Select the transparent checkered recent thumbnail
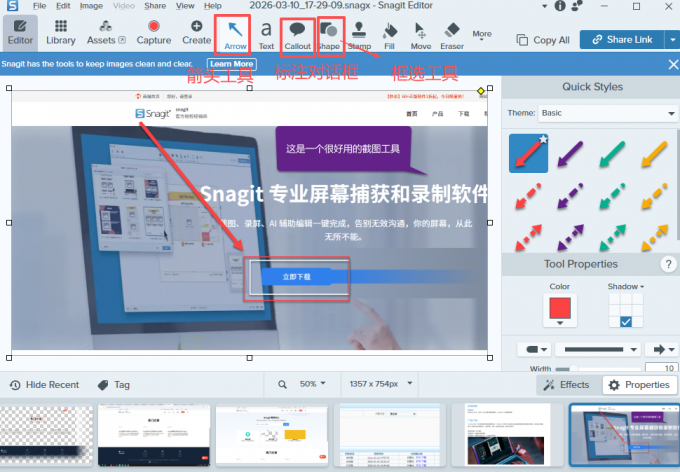This screenshot has height=472, width=680. (46, 435)
